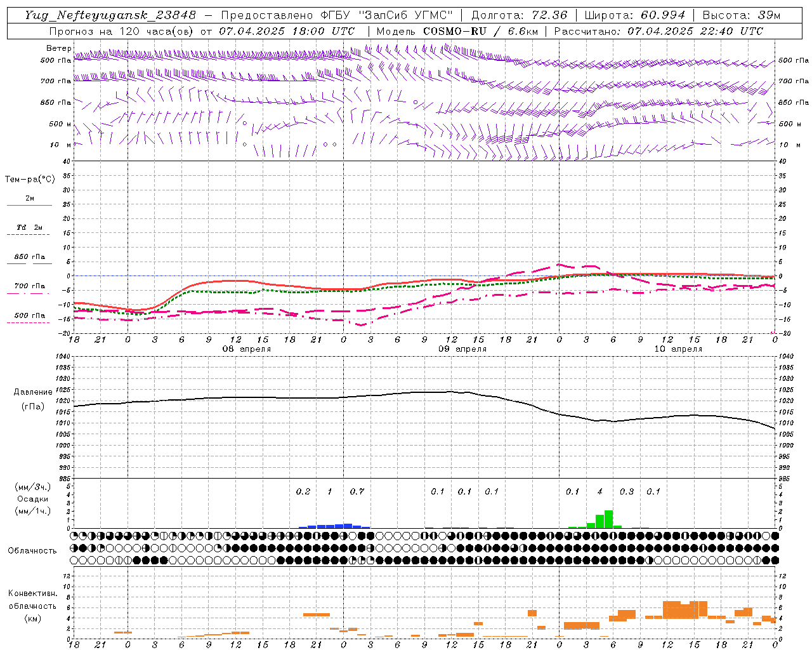Click the 09 апреля date label
812x650 pixels.
[462, 349]
